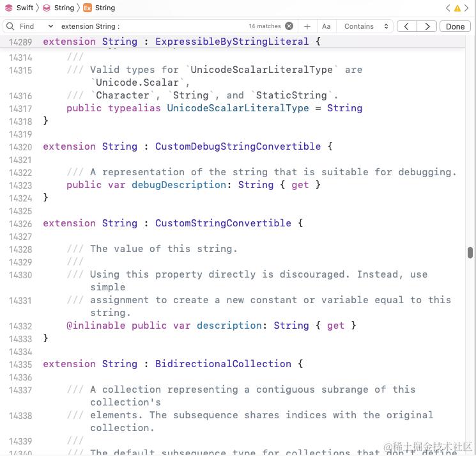Click CustomDebugStringConvertible protocol name
This screenshot has height=456, width=476.
coord(238,146)
